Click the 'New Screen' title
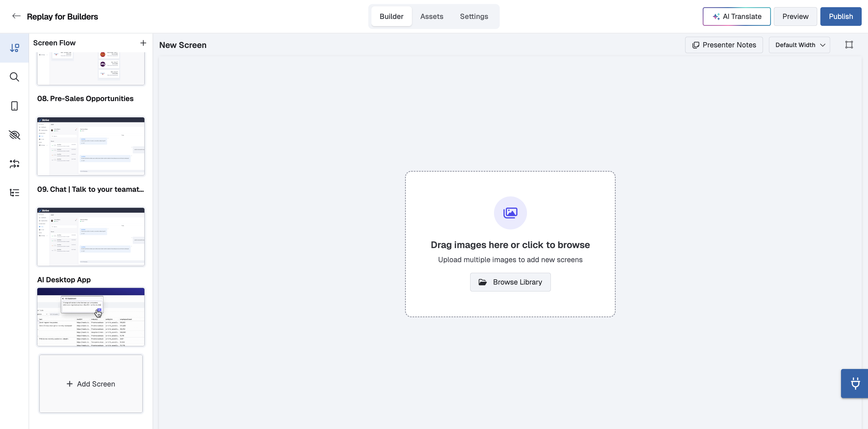The height and width of the screenshot is (429, 868). 183,45
